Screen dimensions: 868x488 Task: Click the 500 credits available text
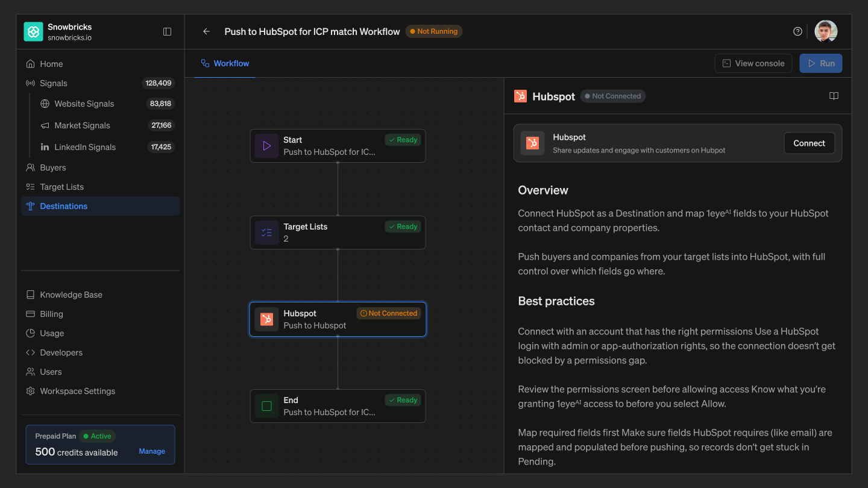coord(77,452)
